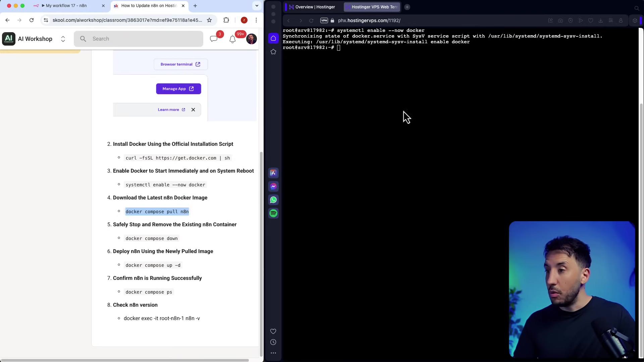Open profile account icon in Opera toolbar
The width and height of the screenshot is (644, 362).
621,20
